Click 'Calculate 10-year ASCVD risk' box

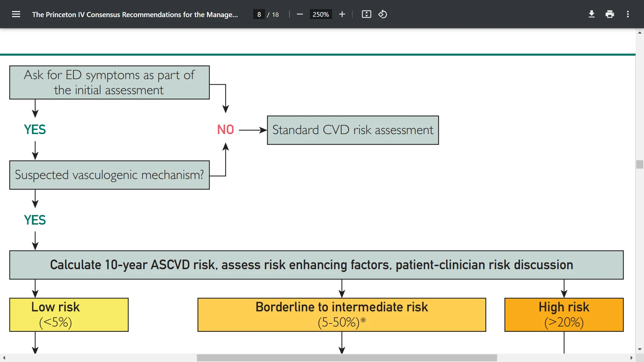(x=316, y=265)
